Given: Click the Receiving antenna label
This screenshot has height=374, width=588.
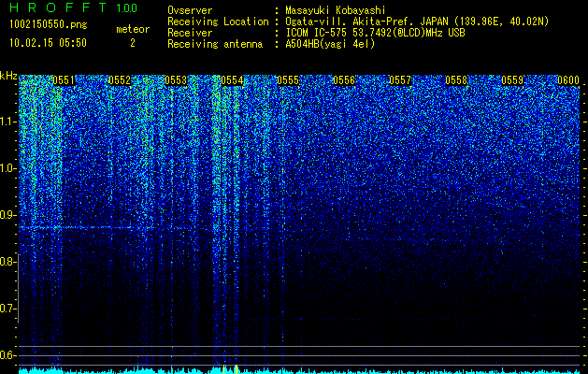Looking at the screenshot, I should click(x=215, y=44).
